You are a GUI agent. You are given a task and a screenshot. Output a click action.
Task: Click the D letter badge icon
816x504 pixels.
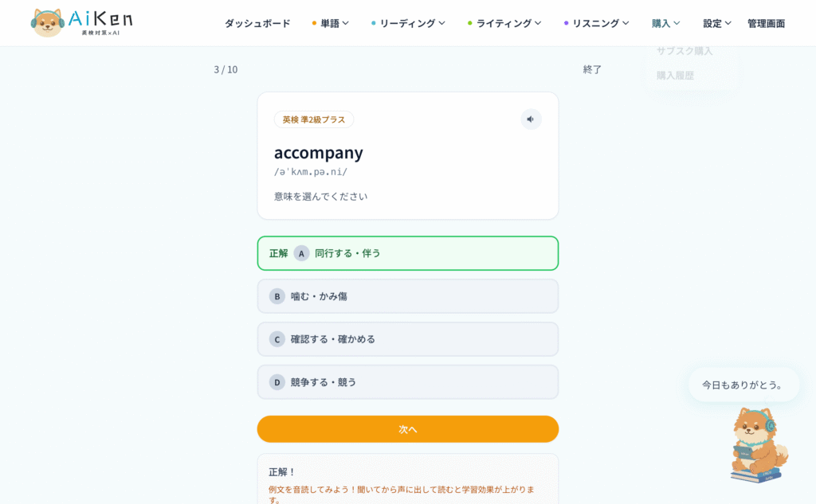pyautogui.click(x=277, y=382)
